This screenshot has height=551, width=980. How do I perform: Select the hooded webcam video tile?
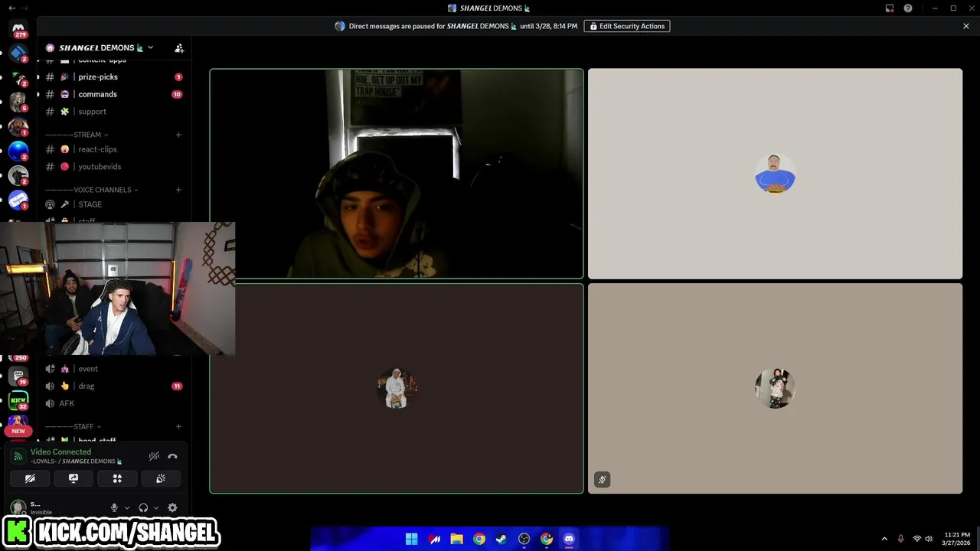click(x=397, y=174)
